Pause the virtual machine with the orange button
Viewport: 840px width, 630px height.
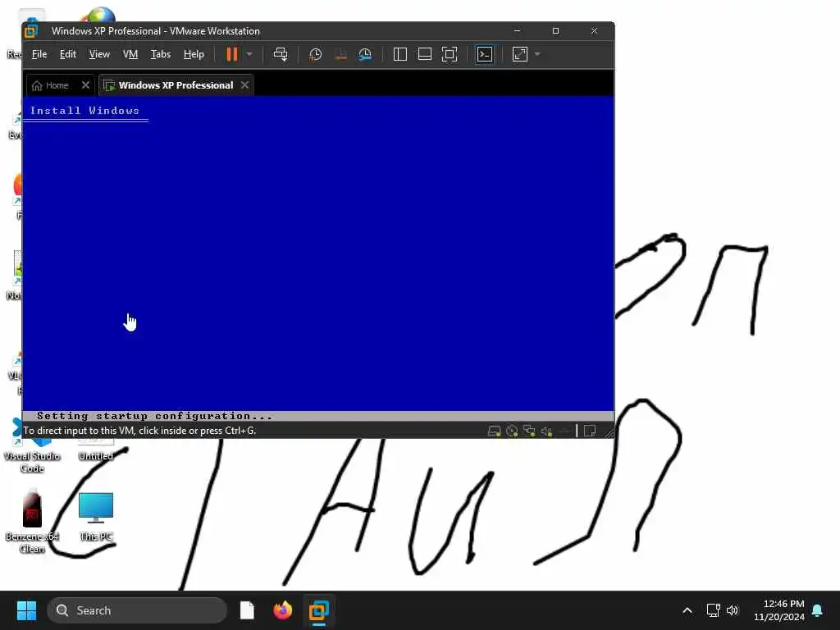[231, 54]
